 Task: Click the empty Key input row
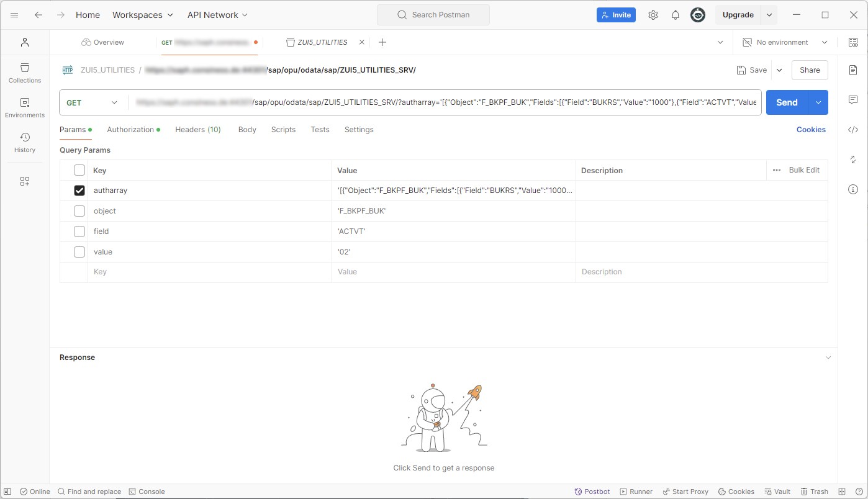tap(210, 272)
